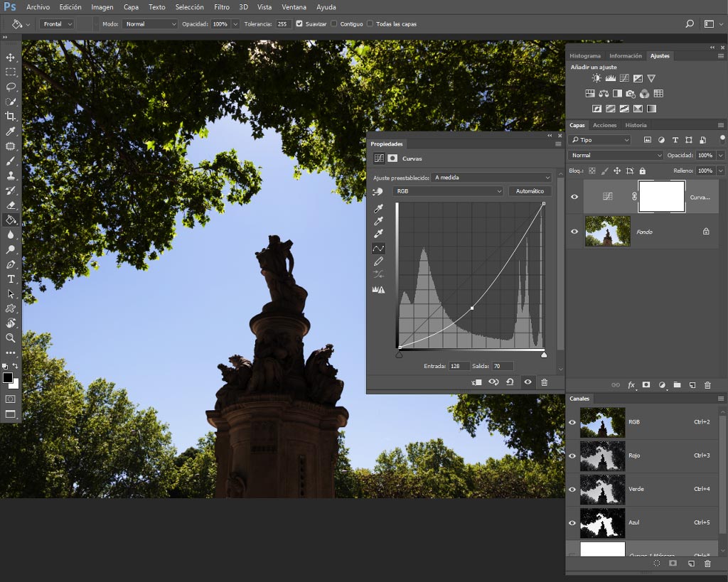Enable the Contiguo checkbox
This screenshot has height=582, width=728.
tap(333, 23)
